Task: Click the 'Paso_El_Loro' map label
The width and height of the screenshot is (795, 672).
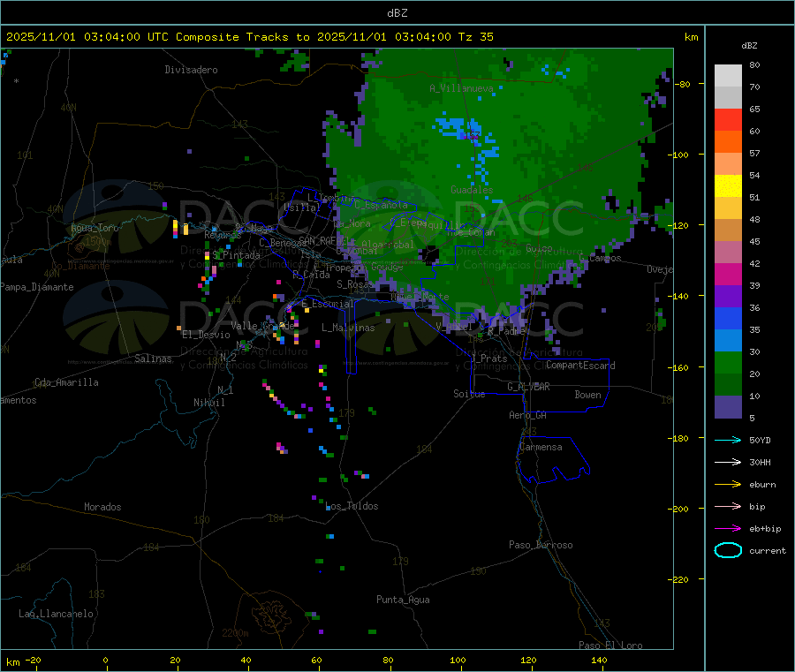Action: tap(610, 646)
